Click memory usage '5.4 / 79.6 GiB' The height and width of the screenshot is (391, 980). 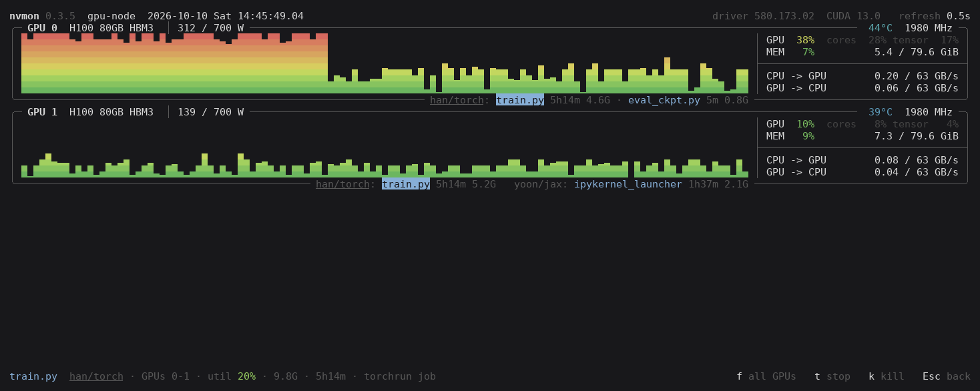click(917, 52)
